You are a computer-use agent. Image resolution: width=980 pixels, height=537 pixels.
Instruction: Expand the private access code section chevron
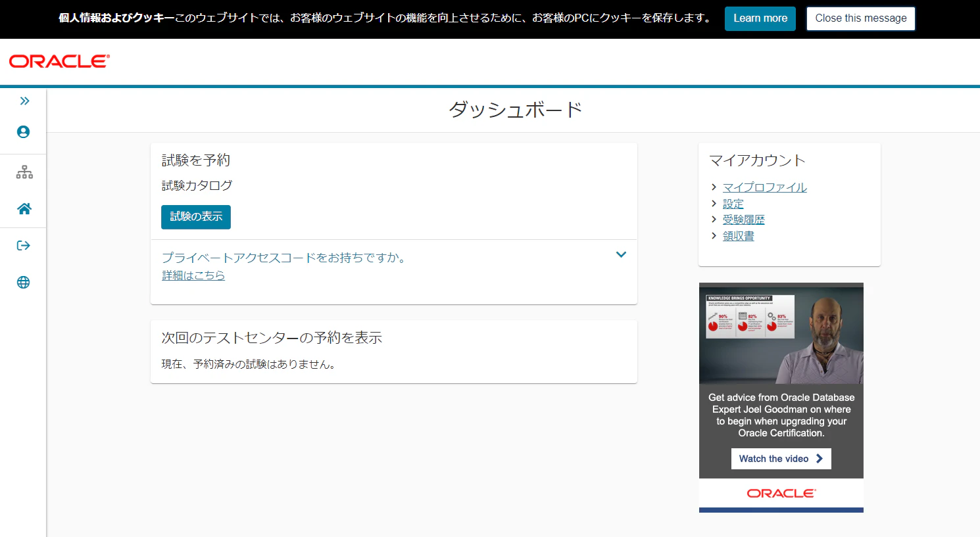(621, 254)
